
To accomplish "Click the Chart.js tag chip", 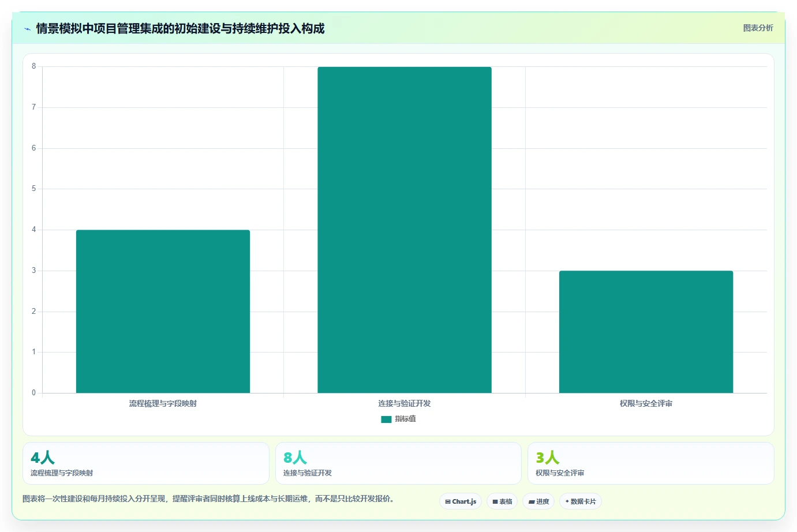I will click(x=461, y=501).
